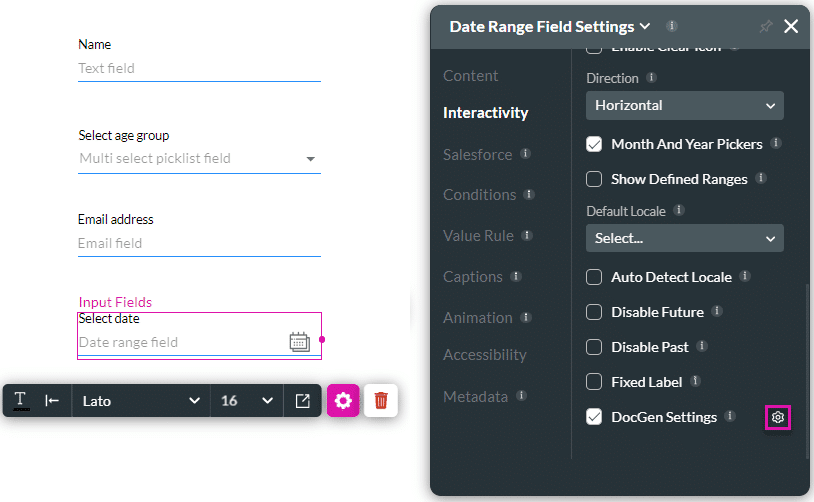The width and height of the screenshot is (814, 502).
Task: Switch to the Content tab
Action: click(470, 76)
